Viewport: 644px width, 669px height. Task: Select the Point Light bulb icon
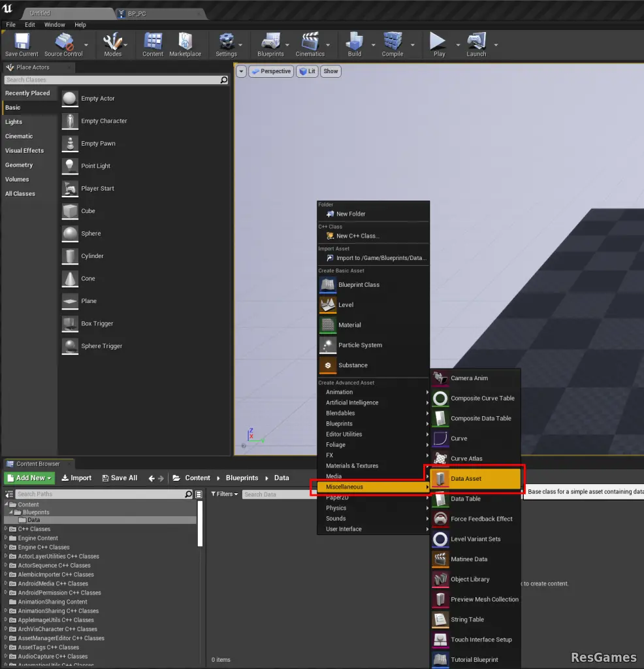[70, 166]
